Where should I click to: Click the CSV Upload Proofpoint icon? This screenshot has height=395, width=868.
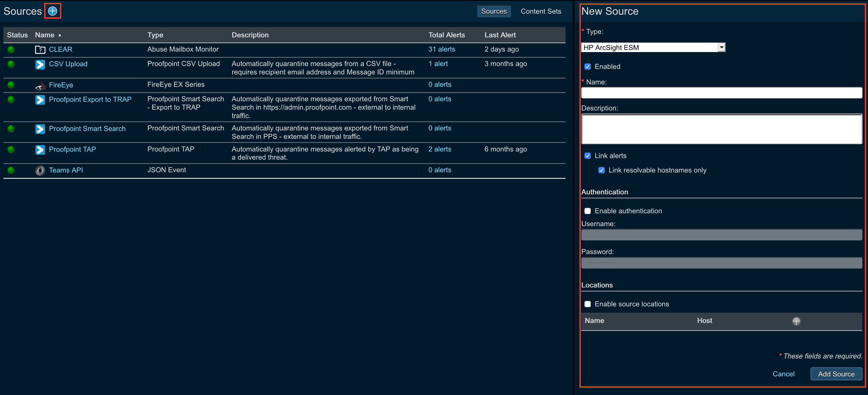pyautogui.click(x=40, y=64)
